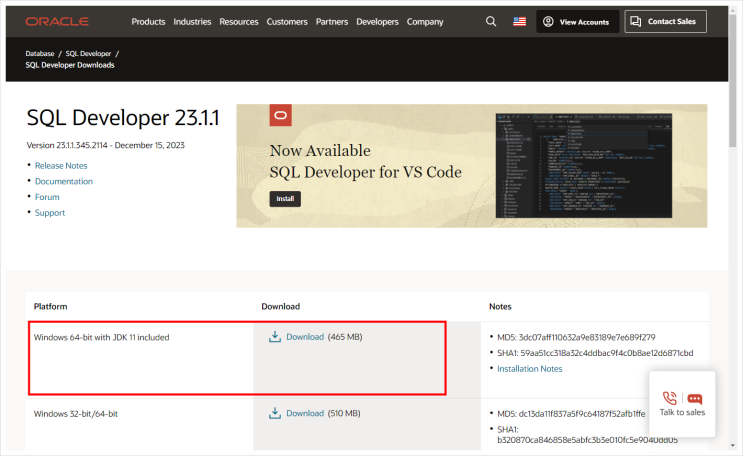
Task: Click the red Oracle icon in banner
Action: (281, 116)
